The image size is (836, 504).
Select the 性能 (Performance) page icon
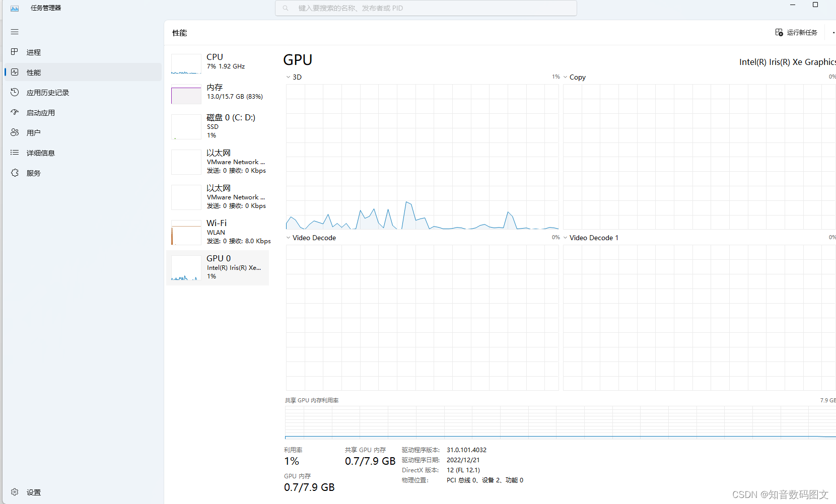[33, 72]
